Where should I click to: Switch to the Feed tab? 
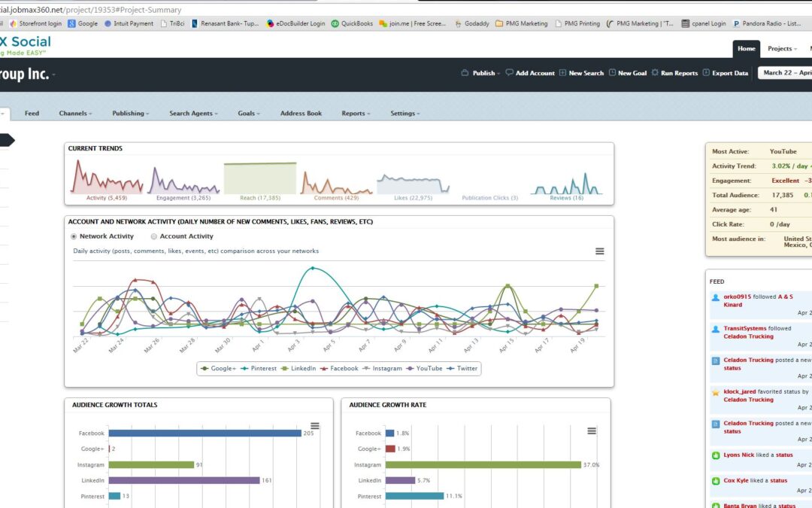[x=32, y=114]
